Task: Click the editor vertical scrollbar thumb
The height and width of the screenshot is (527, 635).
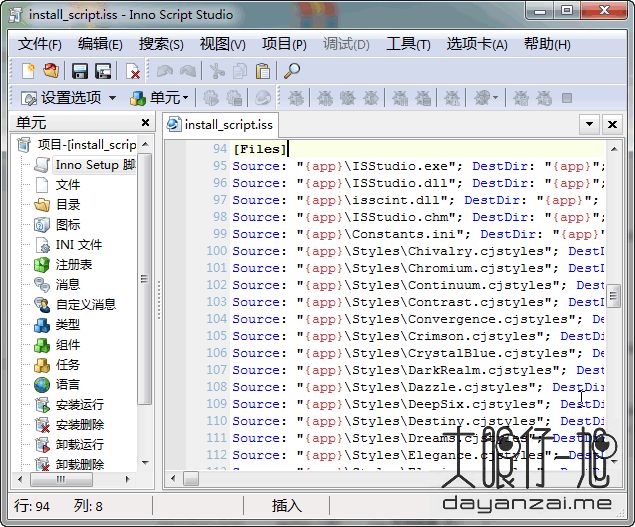Action: (x=614, y=295)
